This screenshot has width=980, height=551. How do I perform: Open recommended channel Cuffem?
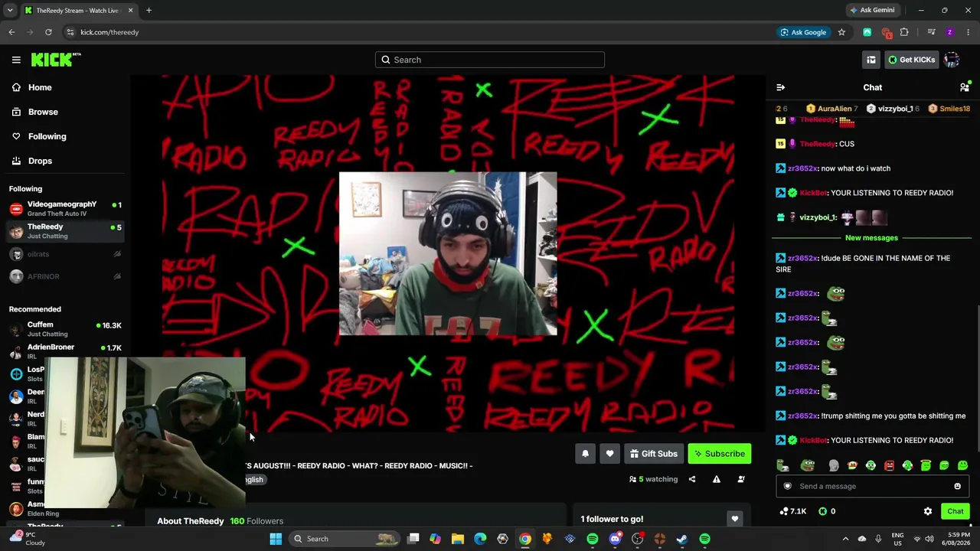coord(65,329)
